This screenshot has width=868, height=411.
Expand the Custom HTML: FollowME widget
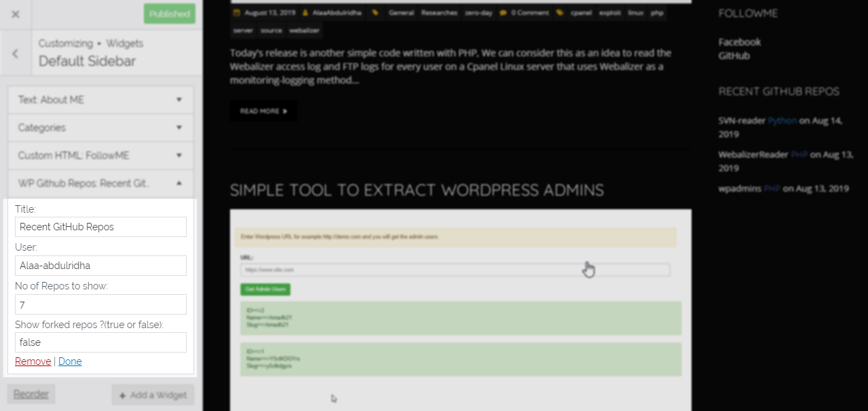coord(100,156)
